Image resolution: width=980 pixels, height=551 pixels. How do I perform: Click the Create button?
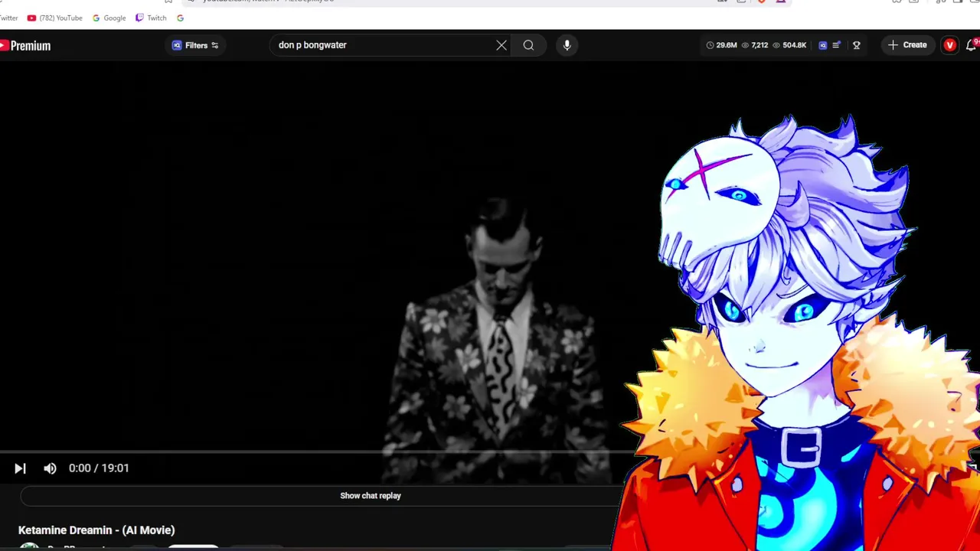click(907, 45)
